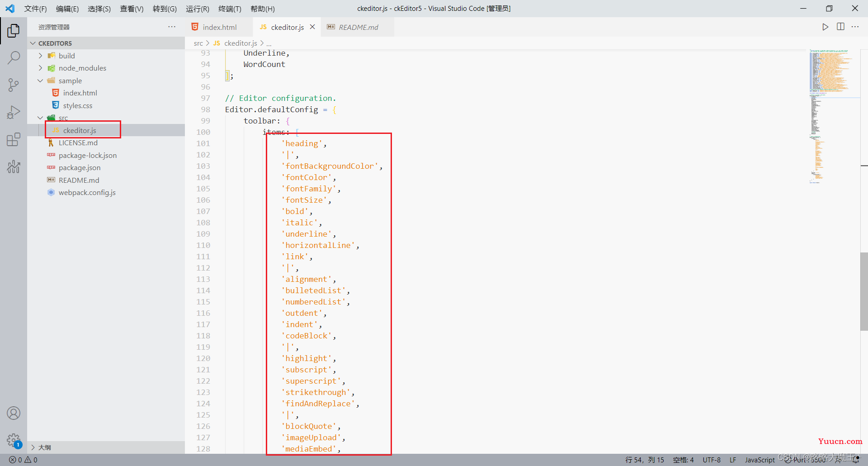This screenshot has width=868, height=466.
Task: Open sample index.html in file tree
Action: tap(106, 93)
